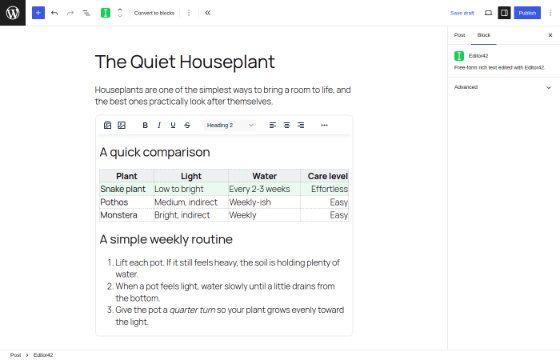560x360 pixels.
Task: Select the Low to bright cell
Action: pos(191,189)
